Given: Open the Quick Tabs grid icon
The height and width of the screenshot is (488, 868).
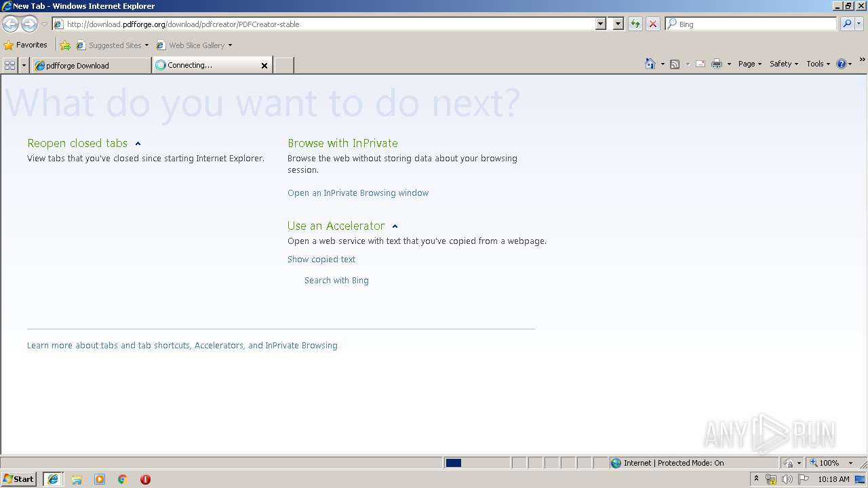Looking at the screenshot, I should (x=9, y=65).
